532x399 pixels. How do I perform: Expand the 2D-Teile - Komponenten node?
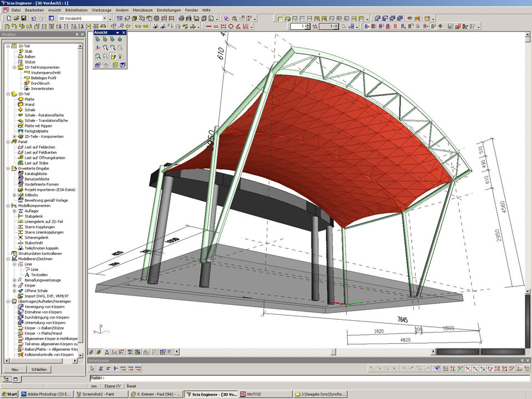14,136
